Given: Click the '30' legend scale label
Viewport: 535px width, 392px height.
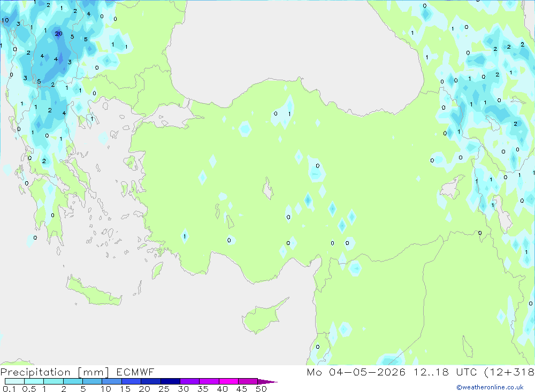Looking at the screenshot, I should click(x=183, y=389).
